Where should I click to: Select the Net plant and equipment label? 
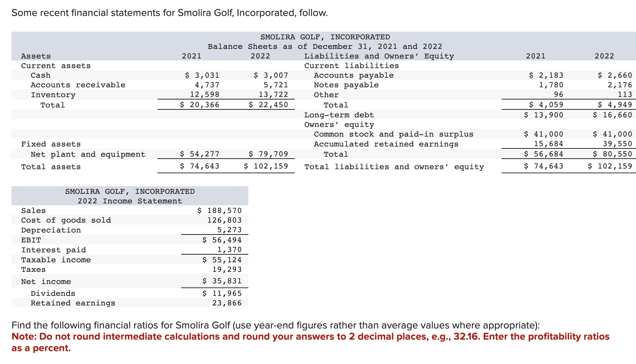(x=88, y=154)
